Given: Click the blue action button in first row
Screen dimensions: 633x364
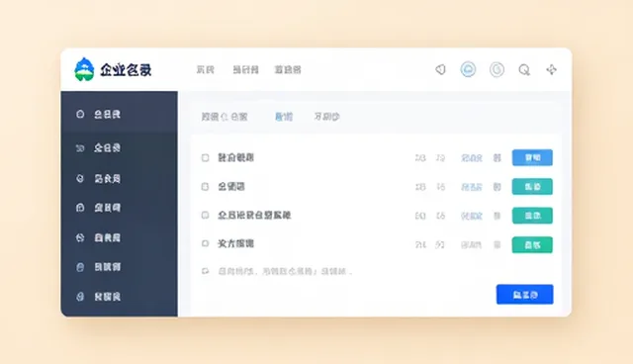Looking at the screenshot, I should pyautogui.click(x=532, y=158).
